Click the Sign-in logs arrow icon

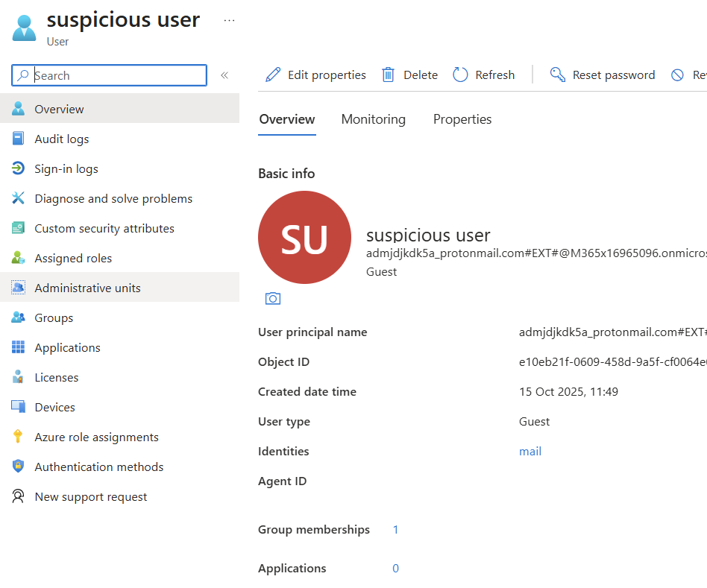(x=19, y=168)
